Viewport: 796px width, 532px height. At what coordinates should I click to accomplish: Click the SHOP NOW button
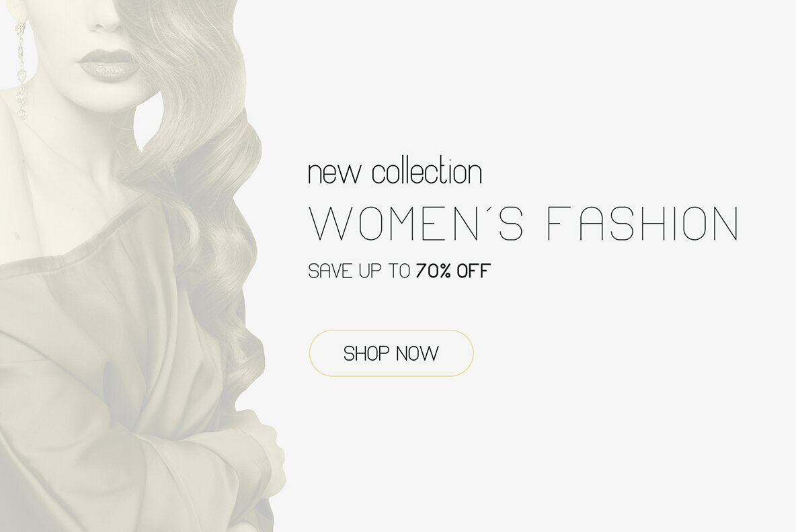point(391,353)
